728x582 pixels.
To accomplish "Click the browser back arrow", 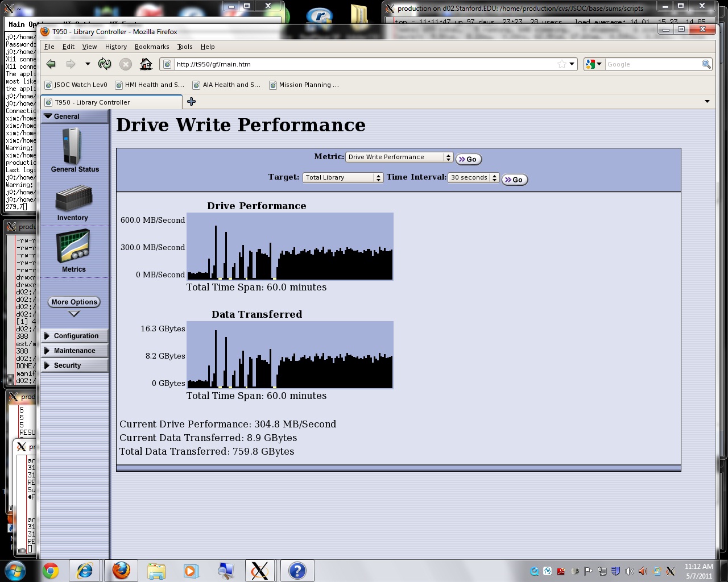I will point(51,64).
